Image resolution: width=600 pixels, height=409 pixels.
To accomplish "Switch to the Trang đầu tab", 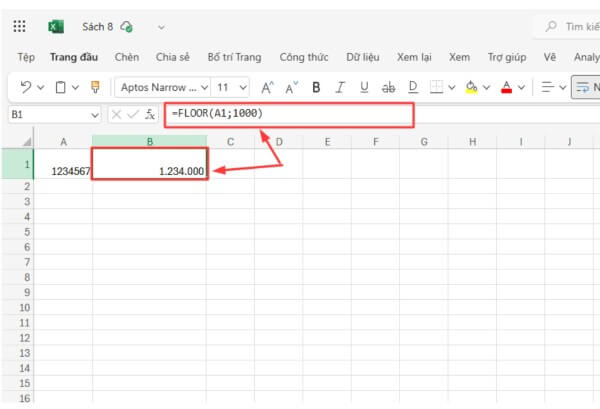I will pos(74,57).
